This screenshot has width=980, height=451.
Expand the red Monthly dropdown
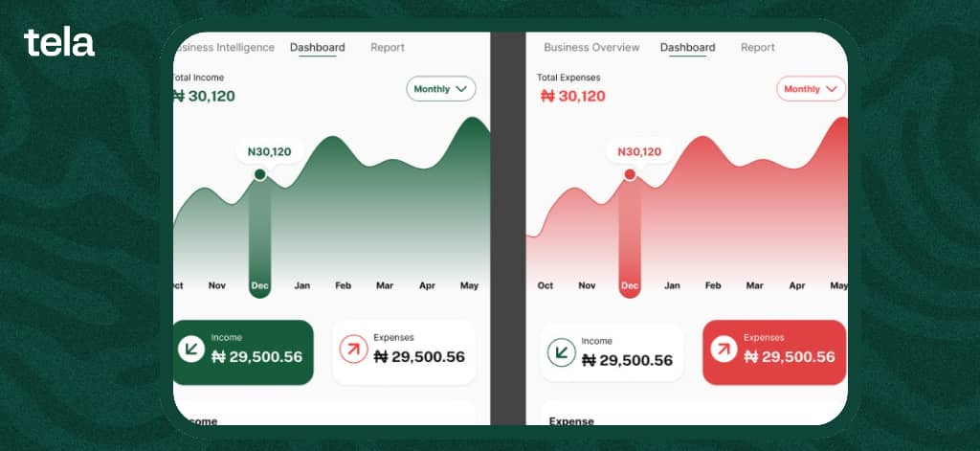[811, 89]
